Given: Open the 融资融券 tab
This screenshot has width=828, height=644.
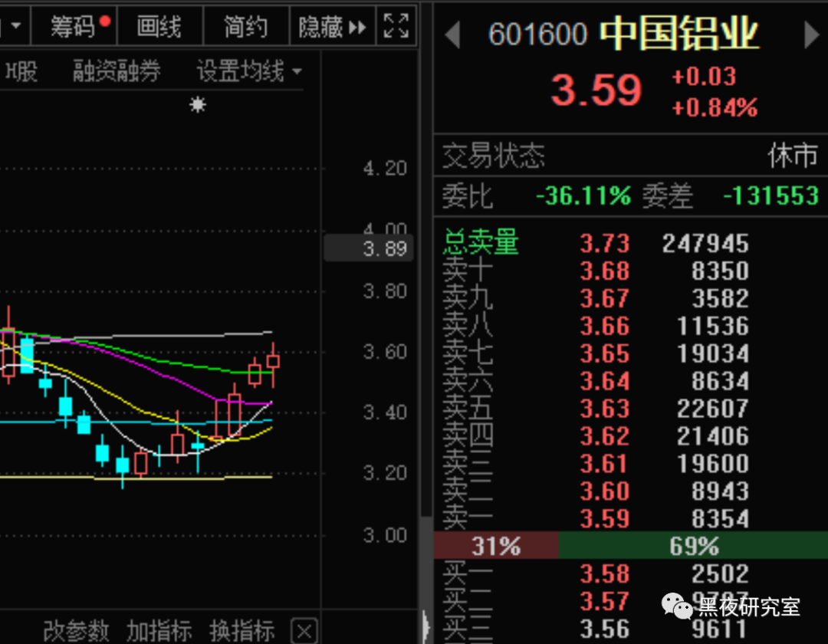Looking at the screenshot, I should coord(117,71).
